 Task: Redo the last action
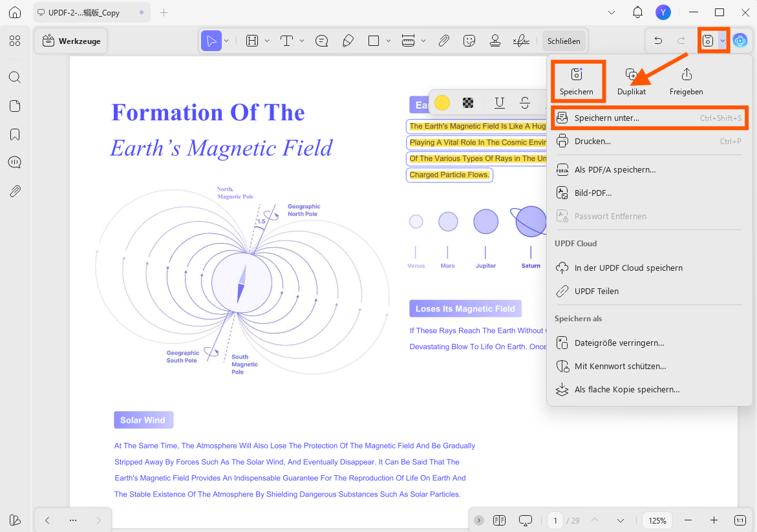[x=681, y=41]
